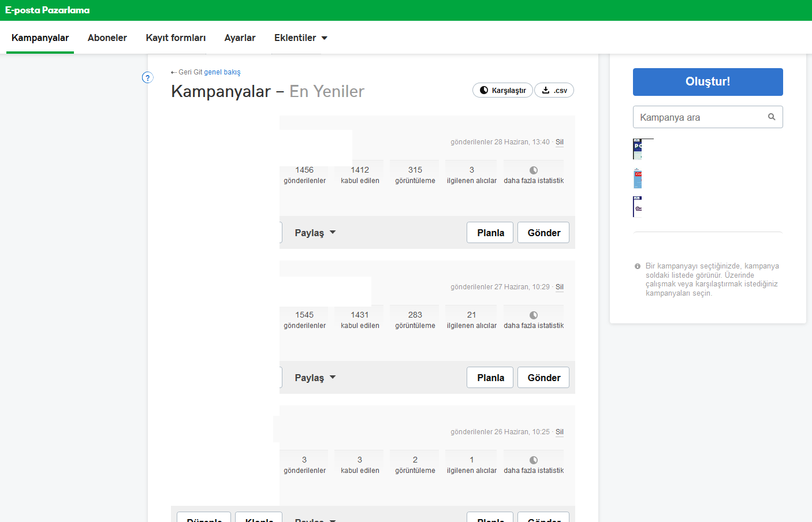The width and height of the screenshot is (812, 522).
Task: Click the 315 görüntüleme stat
Action: pos(415,175)
